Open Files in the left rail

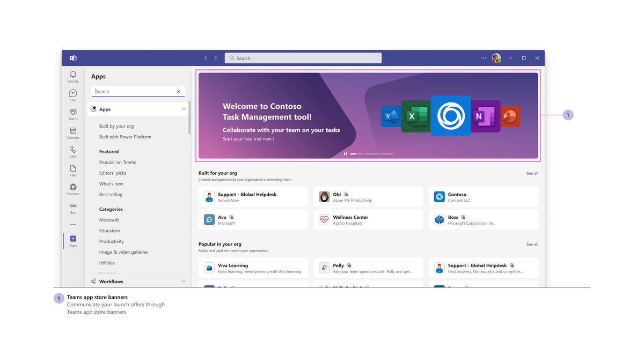(73, 170)
